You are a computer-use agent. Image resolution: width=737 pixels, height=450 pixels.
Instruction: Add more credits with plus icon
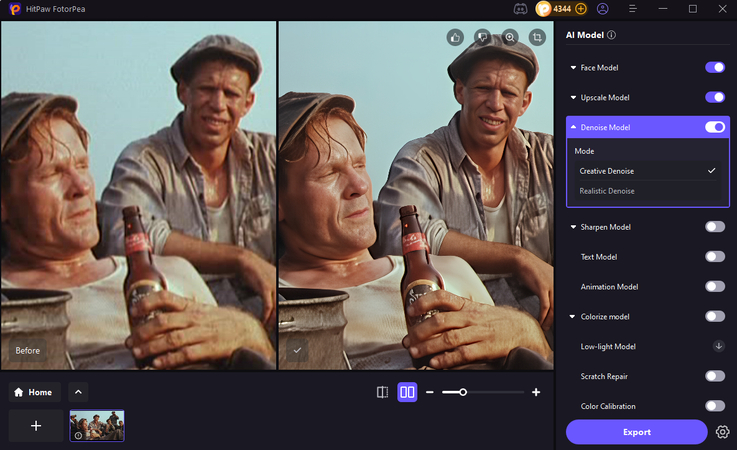coord(581,9)
